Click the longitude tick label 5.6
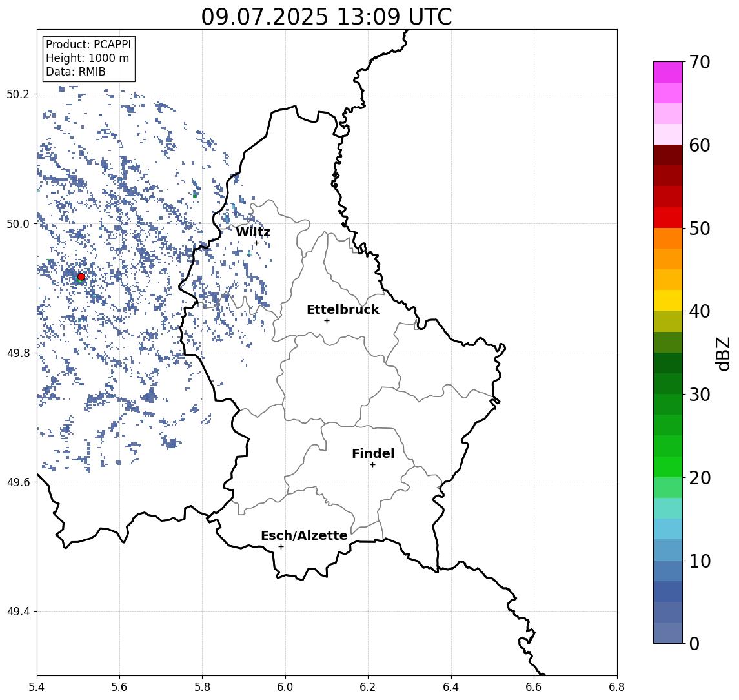 [119, 687]
